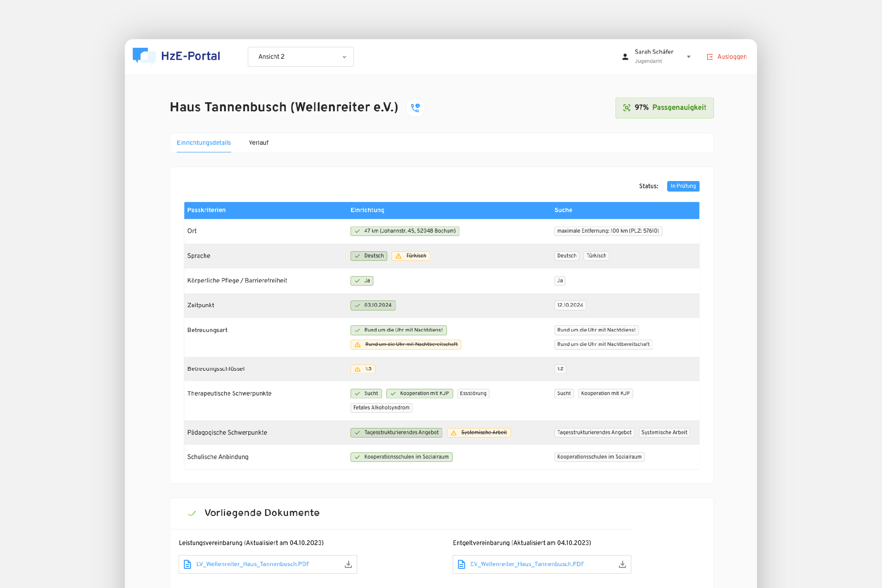Click the checkmark icon on 03.10.2024 tag
Image resolution: width=882 pixels, height=588 pixels.
[358, 305]
